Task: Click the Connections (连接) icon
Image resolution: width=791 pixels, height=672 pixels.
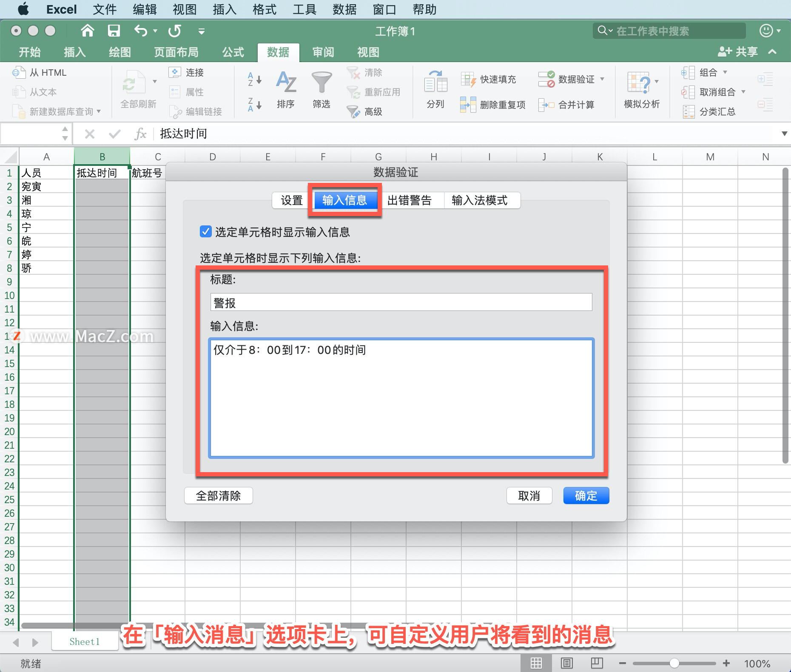Action: pyautogui.click(x=175, y=72)
